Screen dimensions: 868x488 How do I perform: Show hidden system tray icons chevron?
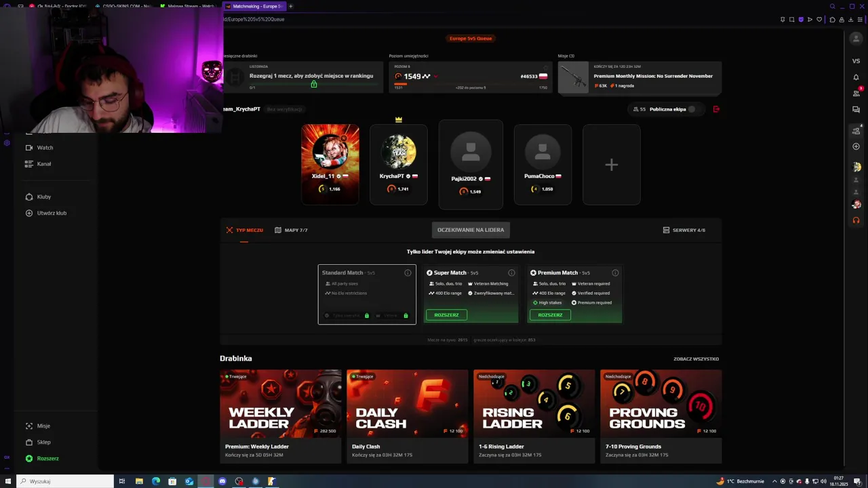774,481
